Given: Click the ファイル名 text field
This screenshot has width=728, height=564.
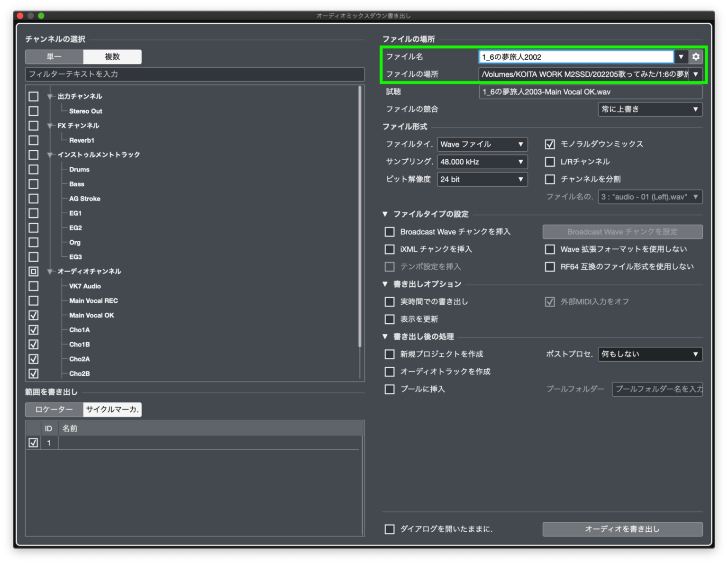Looking at the screenshot, I should [576, 57].
